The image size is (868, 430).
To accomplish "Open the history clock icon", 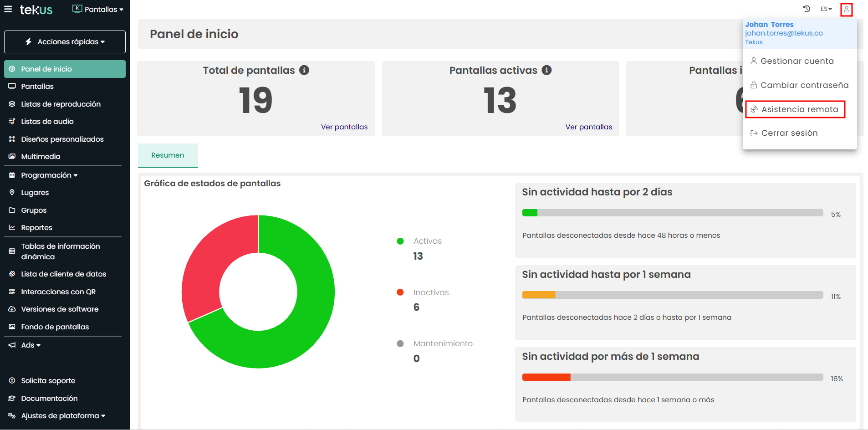I will (x=807, y=9).
